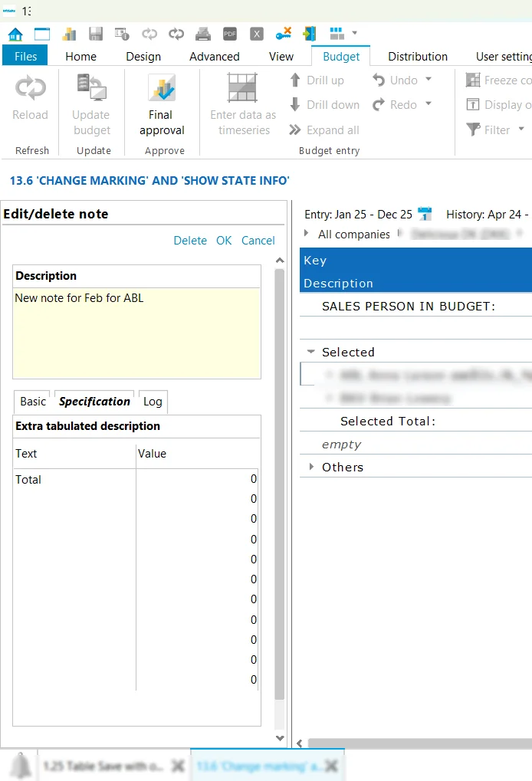Switch to the Design ribbon tab
The width and height of the screenshot is (532, 781).
pyautogui.click(x=143, y=56)
